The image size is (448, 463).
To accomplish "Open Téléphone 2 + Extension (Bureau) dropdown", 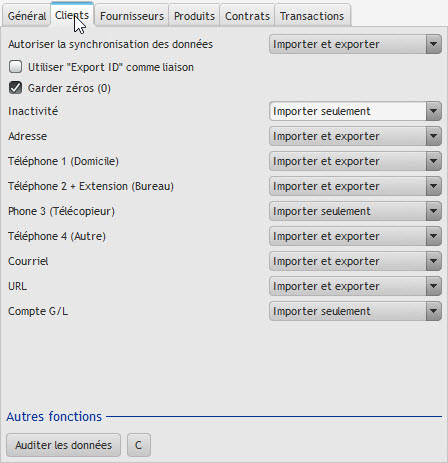I will [355, 186].
